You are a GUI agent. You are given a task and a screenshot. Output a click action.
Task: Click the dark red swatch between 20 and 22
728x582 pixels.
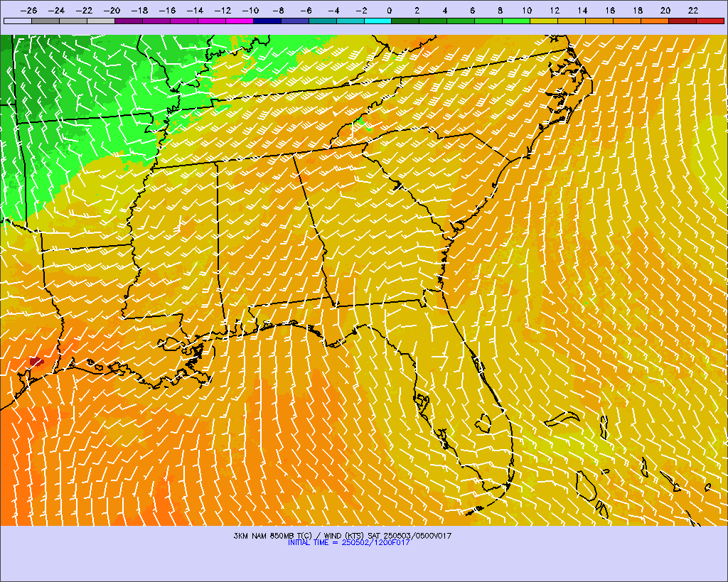[682, 21]
